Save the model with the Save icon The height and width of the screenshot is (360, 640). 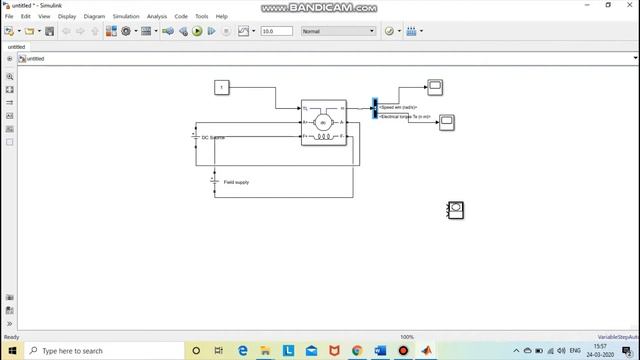point(50,31)
